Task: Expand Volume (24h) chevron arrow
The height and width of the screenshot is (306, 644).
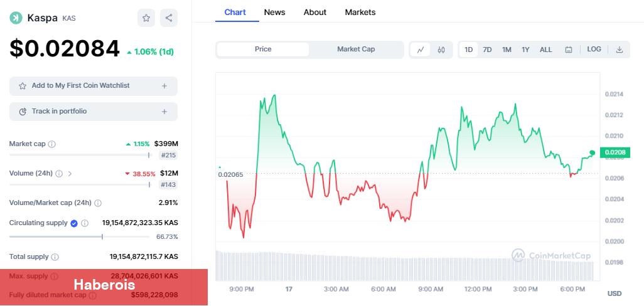Action: [x=70, y=174]
